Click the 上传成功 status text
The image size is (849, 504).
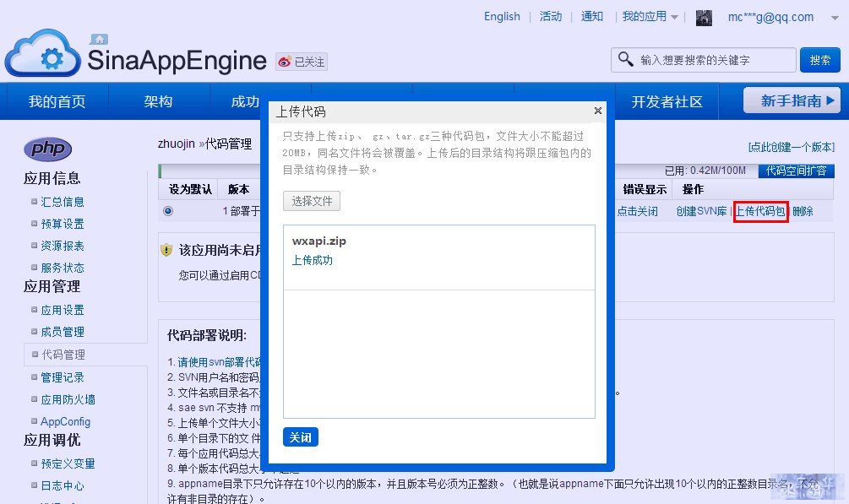click(313, 260)
